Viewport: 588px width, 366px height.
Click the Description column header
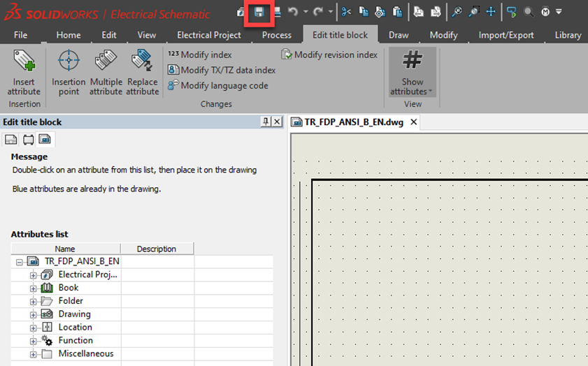(157, 249)
